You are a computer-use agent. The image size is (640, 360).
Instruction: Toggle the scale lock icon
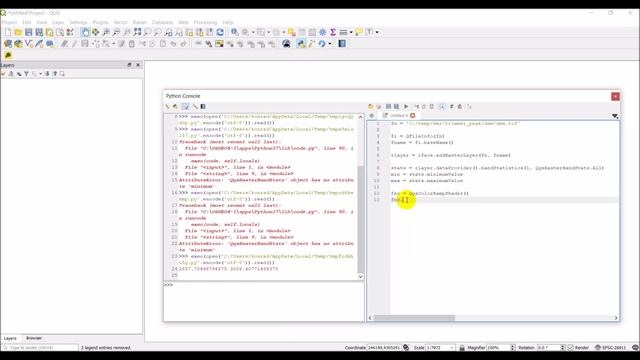462,348
